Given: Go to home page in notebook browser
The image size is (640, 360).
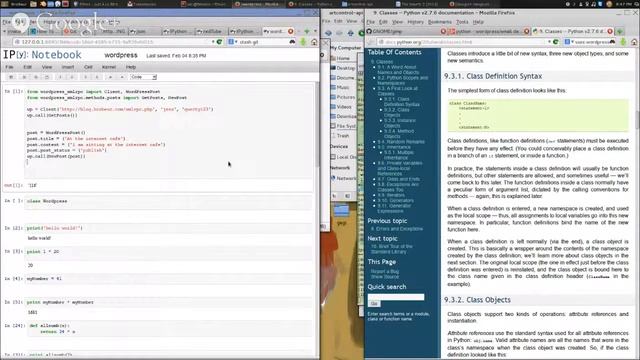Looking at the screenshot, I should [x=314, y=42].
